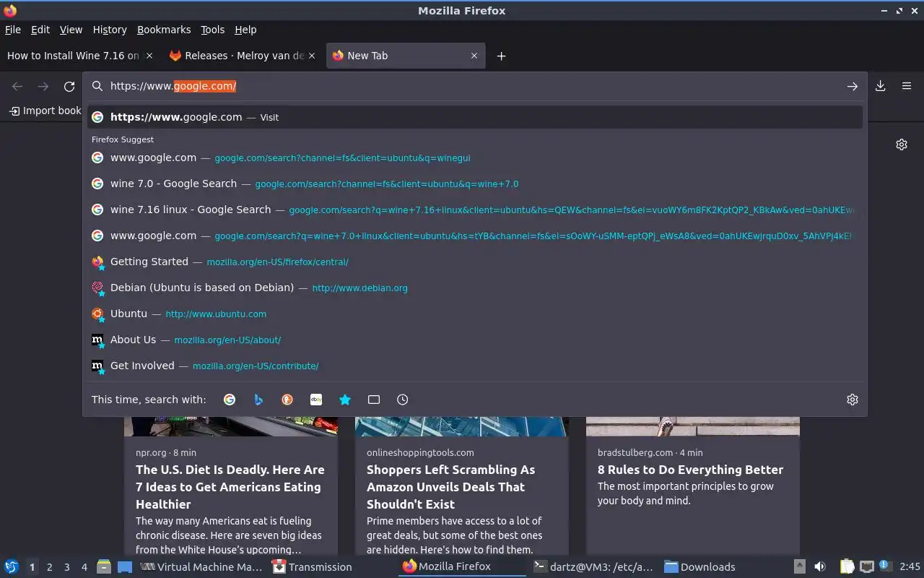Select the winegui Google search suggestion
This screenshot has width=924, height=578.
click(x=475, y=158)
